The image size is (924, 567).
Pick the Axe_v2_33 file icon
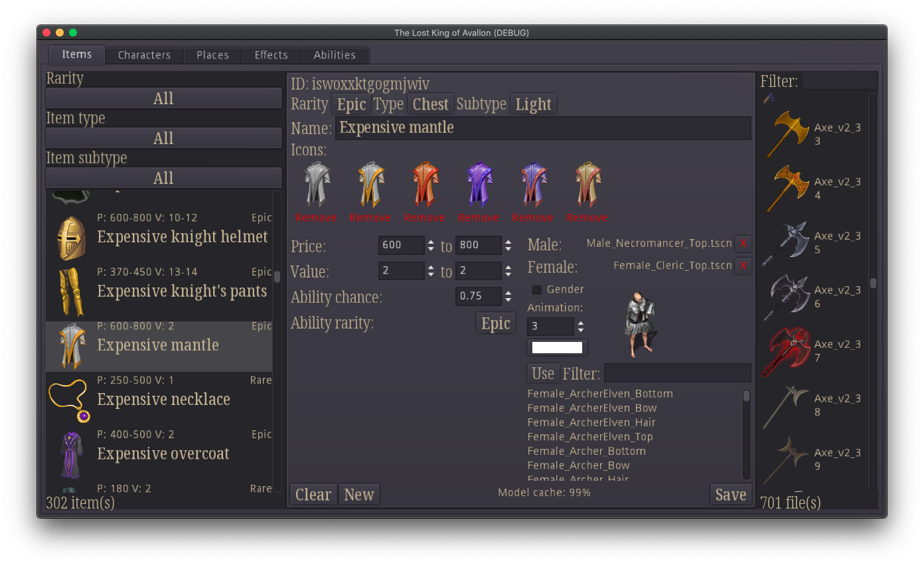click(x=787, y=134)
